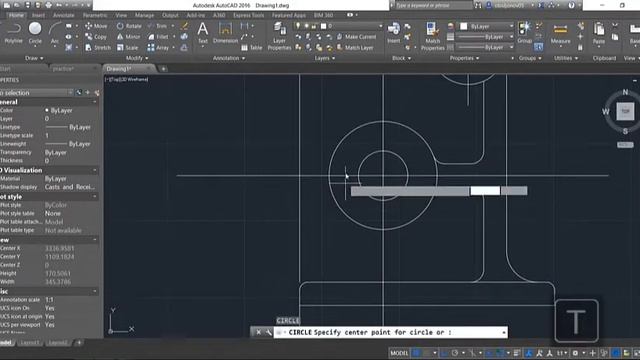Viewport: 640px width, 360px height.
Task: Open the Parametric ribbon tab
Action: click(95, 15)
